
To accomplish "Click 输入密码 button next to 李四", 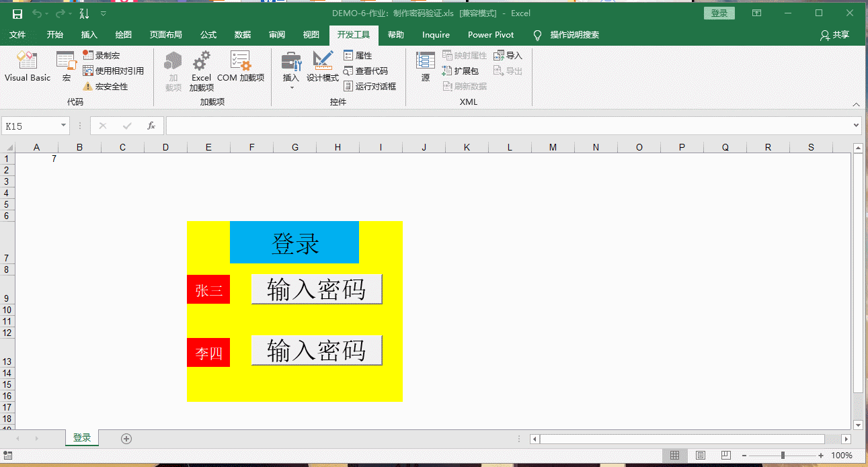I will pyautogui.click(x=317, y=350).
